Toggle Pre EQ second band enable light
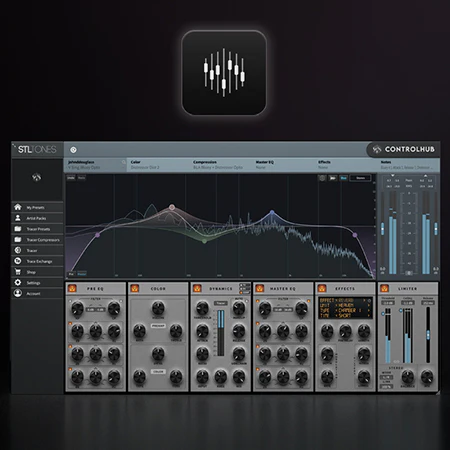Viewport: 450px width, 450px height. pyautogui.click(x=70, y=347)
